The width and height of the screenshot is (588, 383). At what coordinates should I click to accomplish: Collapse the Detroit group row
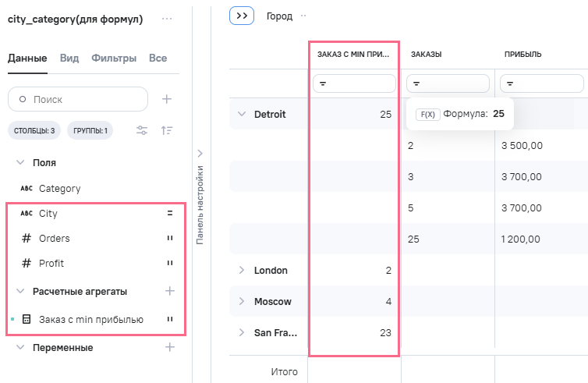pyautogui.click(x=241, y=114)
